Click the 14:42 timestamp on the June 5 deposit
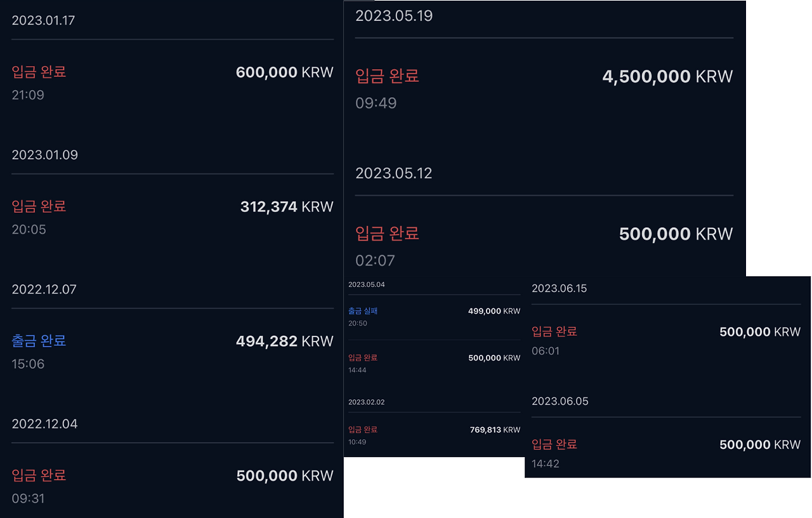This screenshot has width=812, height=518. (546, 463)
